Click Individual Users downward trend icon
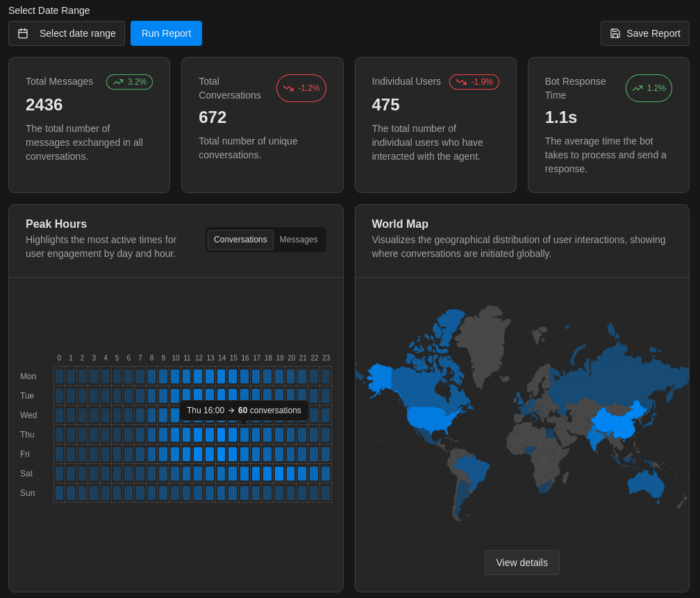 pyautogui.click(x=461, y=82)
